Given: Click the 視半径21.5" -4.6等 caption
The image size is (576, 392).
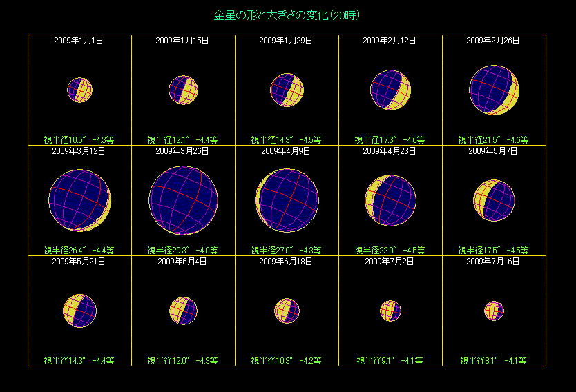Looking at the screenshot, I should pos(493,139).
